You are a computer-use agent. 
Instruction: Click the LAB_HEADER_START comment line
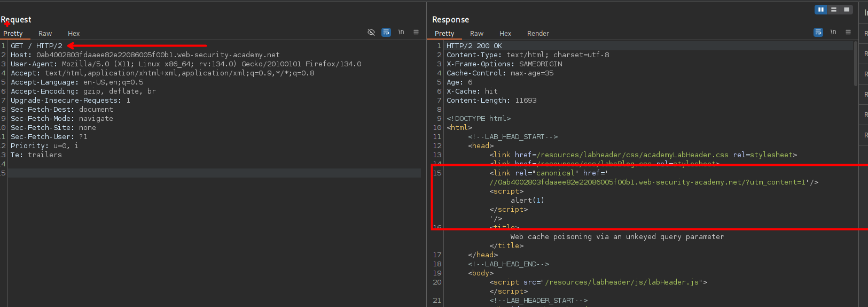[538, 301]
